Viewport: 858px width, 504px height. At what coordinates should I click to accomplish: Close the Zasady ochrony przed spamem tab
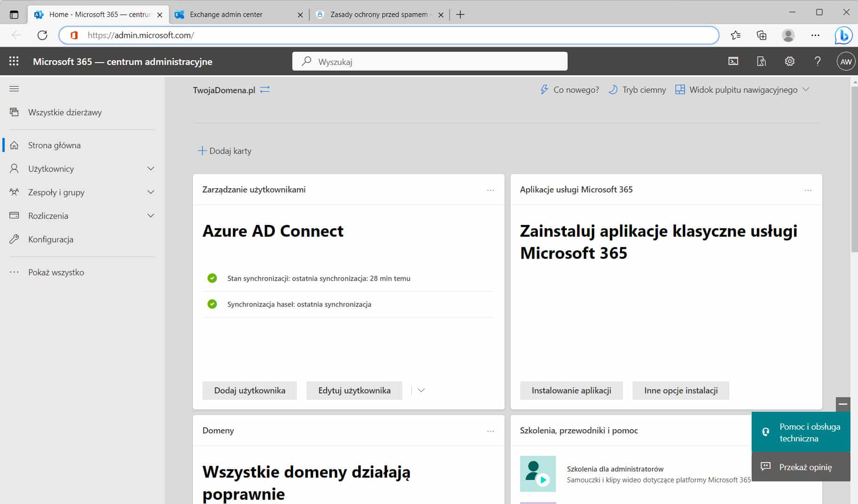pyautogui.click(x=441, y=15)
